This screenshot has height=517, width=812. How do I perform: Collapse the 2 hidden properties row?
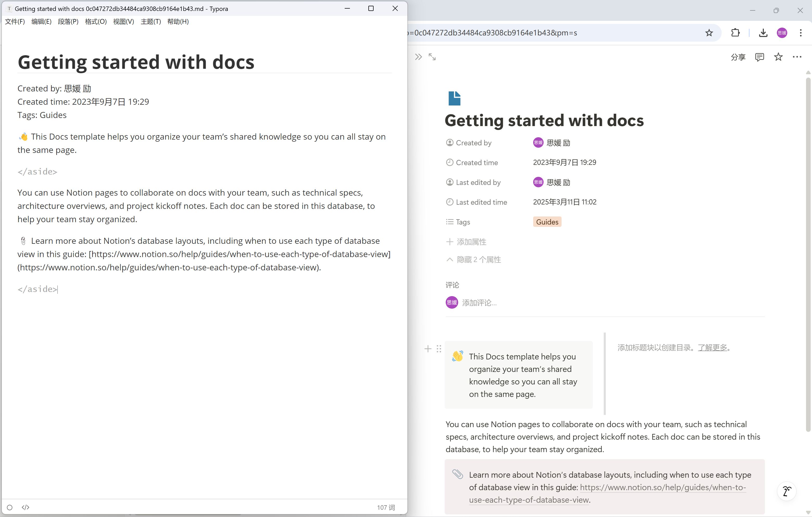pos(474,259)
